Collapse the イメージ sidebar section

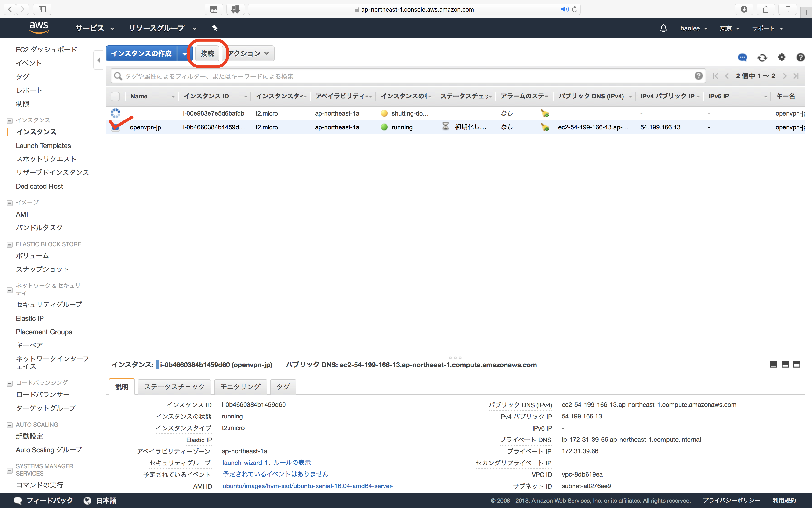click(10, 203)
